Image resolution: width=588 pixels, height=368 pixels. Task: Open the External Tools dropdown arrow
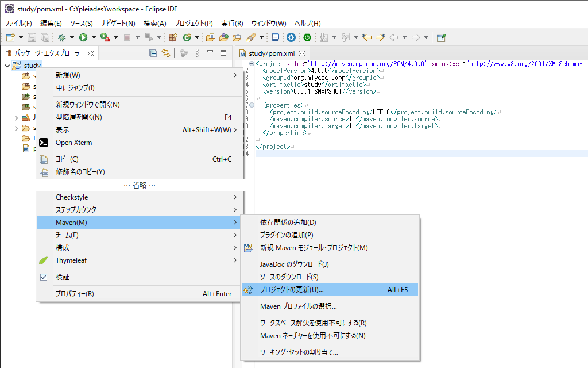(x=115, y=37)
